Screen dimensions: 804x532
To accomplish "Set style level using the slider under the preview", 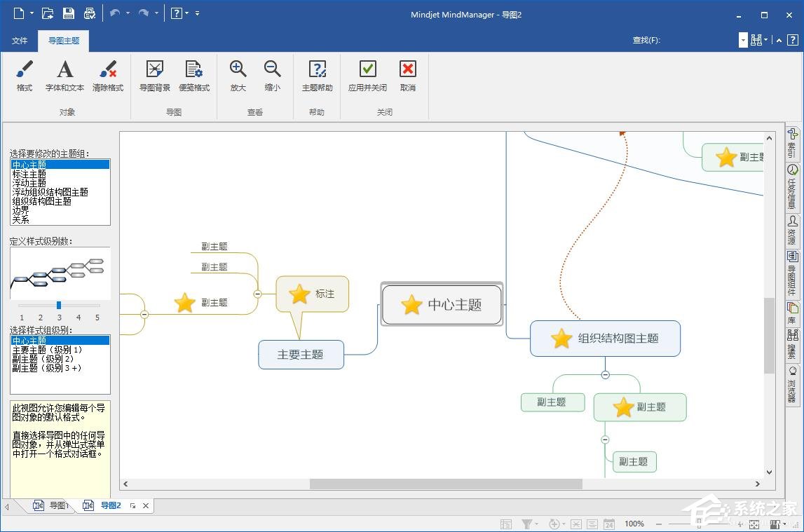I will [x=58, y=305].
